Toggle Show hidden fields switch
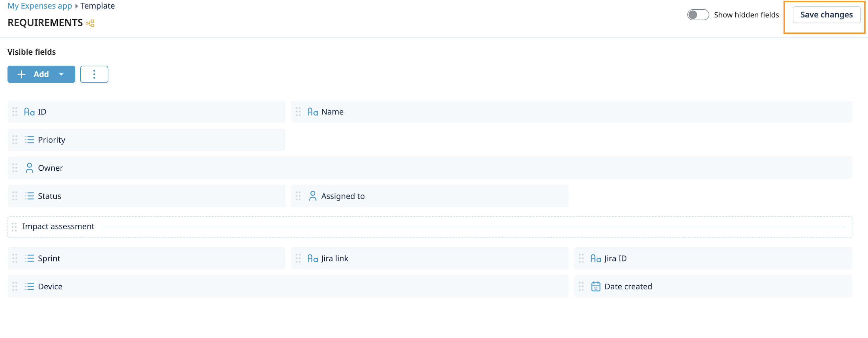Screen dimensions: 868x338 click(698, 15)
